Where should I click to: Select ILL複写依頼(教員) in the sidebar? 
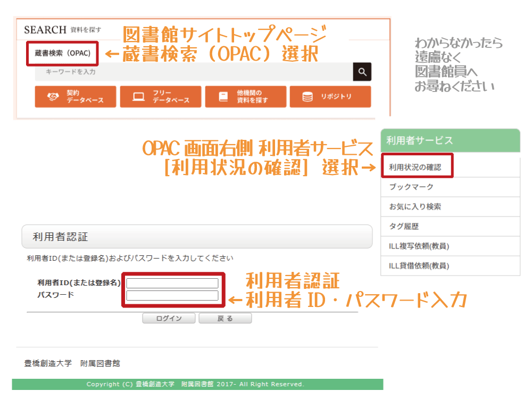[419, 246]
